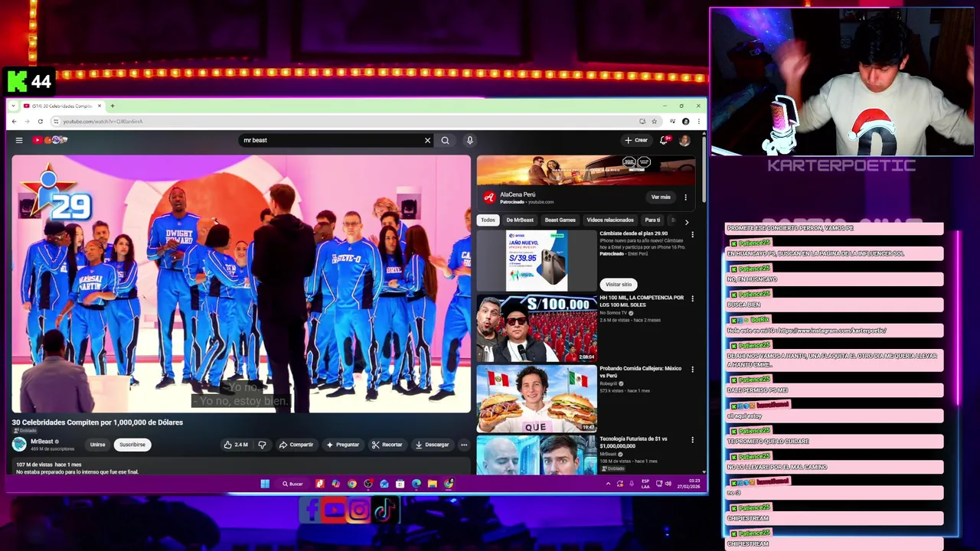
Task: Open Chrome from the taskbar
Action: (x=351, y=484)
